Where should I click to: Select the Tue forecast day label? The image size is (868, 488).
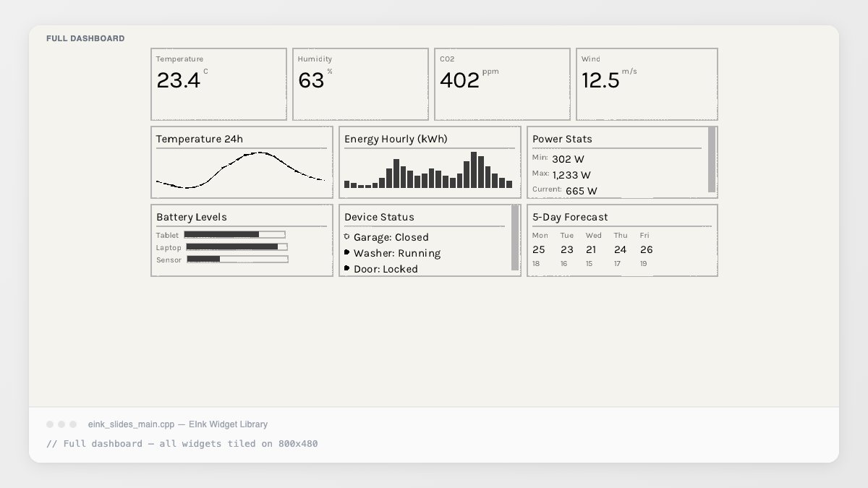567,236
